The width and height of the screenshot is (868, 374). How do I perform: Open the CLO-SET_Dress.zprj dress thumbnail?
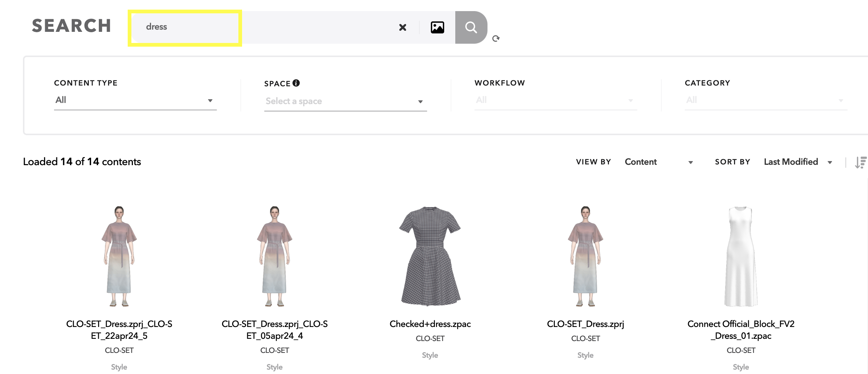[x=586, y=256]
